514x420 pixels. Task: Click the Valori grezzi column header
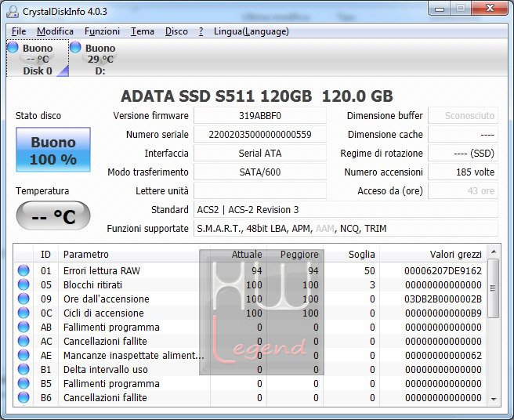click(433, 254)
